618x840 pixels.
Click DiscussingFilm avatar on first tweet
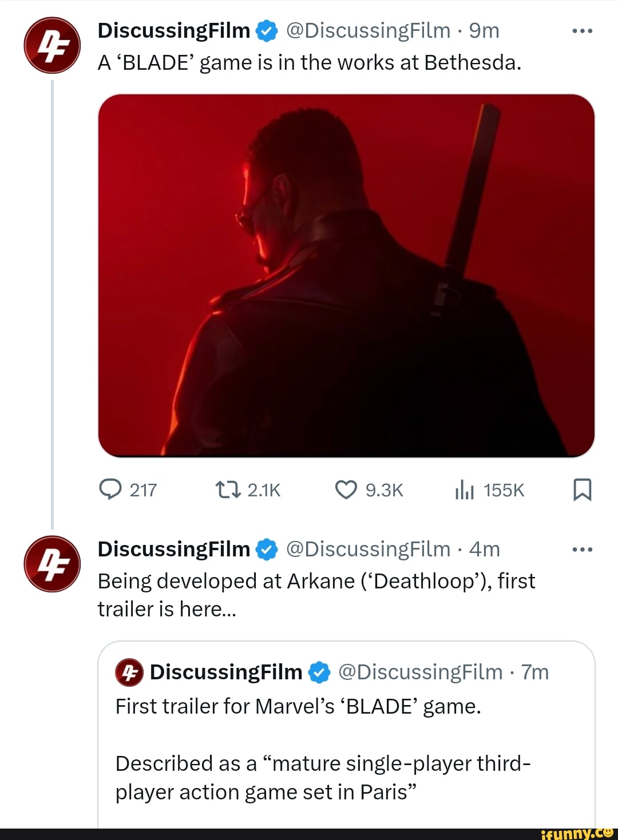(x=52, y=45)
